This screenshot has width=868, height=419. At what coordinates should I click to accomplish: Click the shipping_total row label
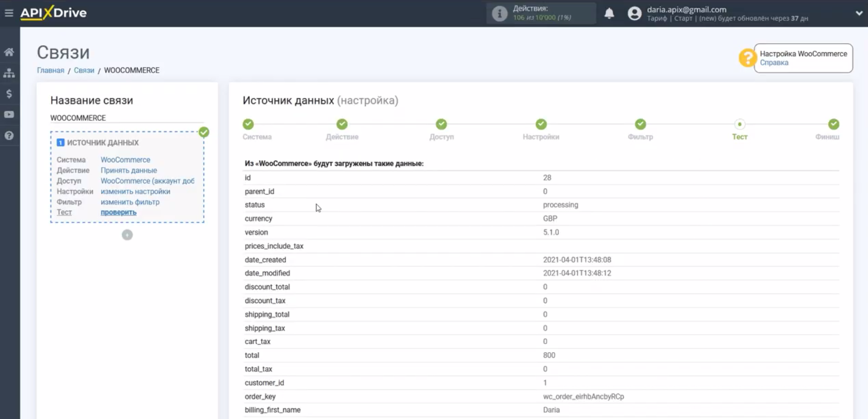click(267, 314)
